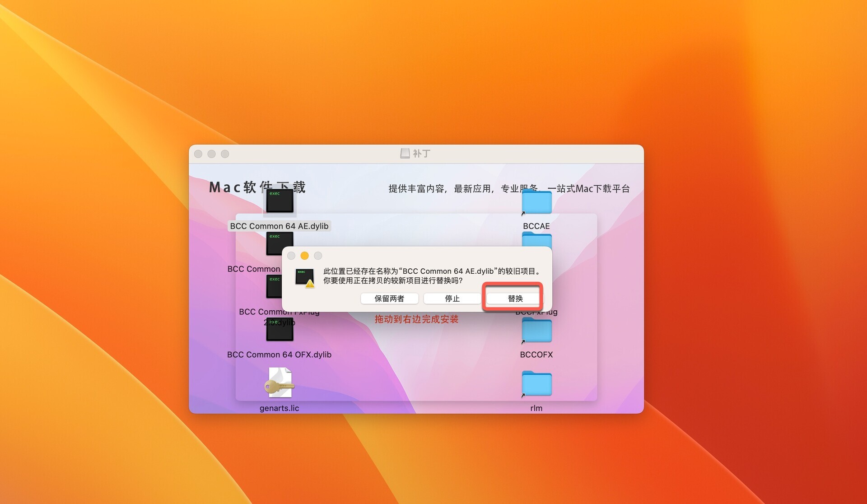Click the 替换 (Replace) button
Screen dimensions: 867x504
(515, 299)
